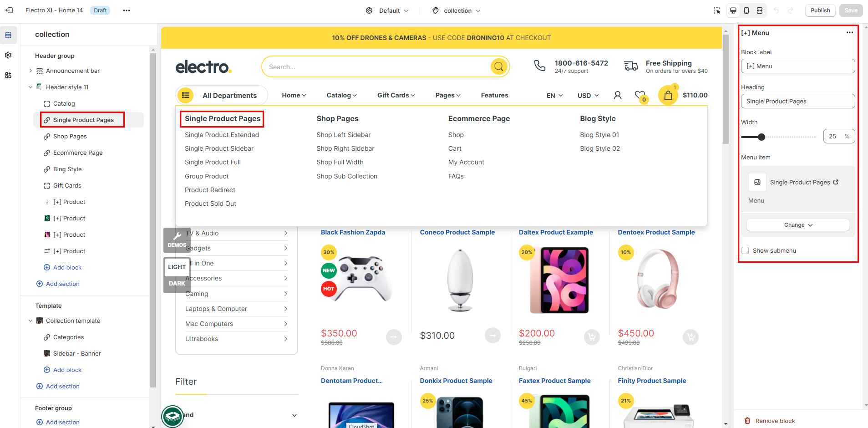Click the Heading text field
The image size is (868, 428).
pyautogui.click(x=798, y=101)
